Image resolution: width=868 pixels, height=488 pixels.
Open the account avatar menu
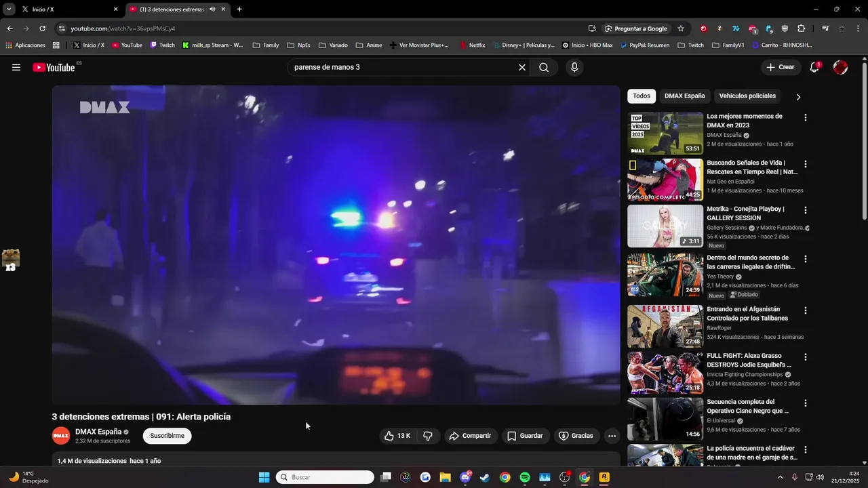pos(840,67)
